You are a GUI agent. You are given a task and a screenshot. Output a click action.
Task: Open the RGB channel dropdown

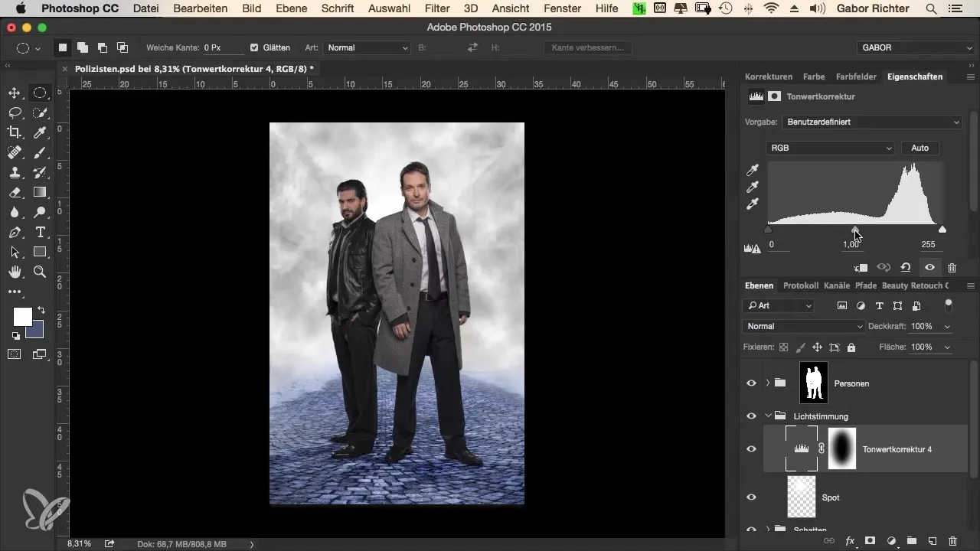click(x=830, y=148)
